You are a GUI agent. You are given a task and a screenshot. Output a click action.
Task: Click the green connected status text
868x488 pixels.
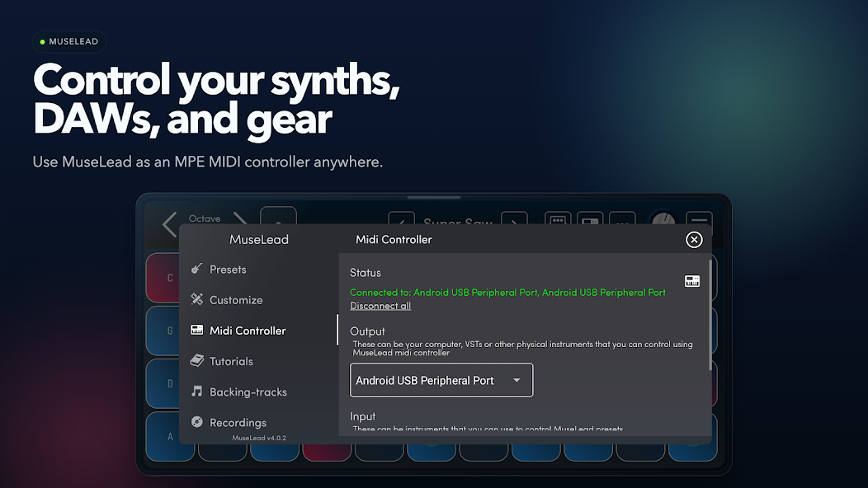[507, 293]
